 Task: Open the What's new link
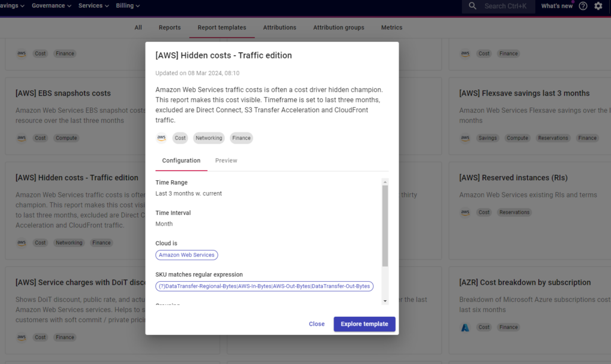tap(557, 6)
